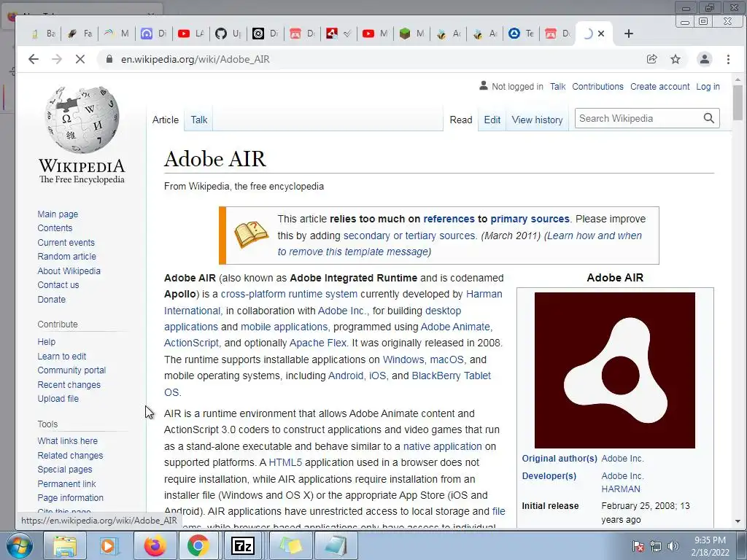Image resolution: width=747 pixels, height=560 pixels.
Task: Open the Contents sidebar link
Action: click(55, 228)
